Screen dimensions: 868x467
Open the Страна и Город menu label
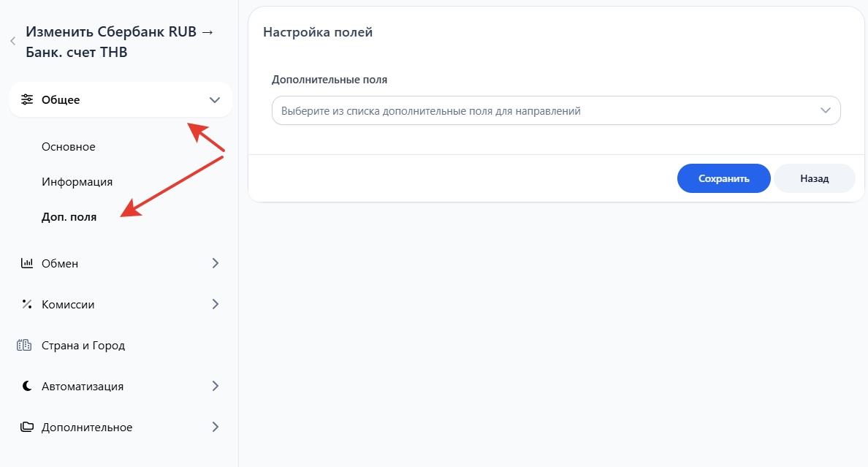pyautogui.click(x=83, y=346)
